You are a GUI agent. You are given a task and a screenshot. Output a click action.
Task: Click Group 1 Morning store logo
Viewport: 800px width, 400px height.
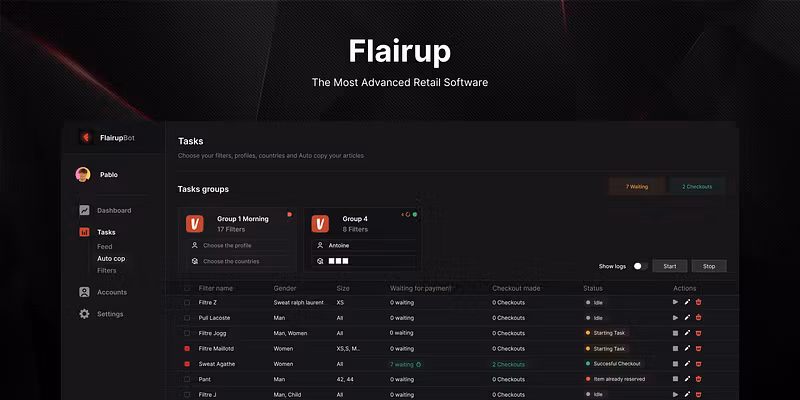coord(194,223)
